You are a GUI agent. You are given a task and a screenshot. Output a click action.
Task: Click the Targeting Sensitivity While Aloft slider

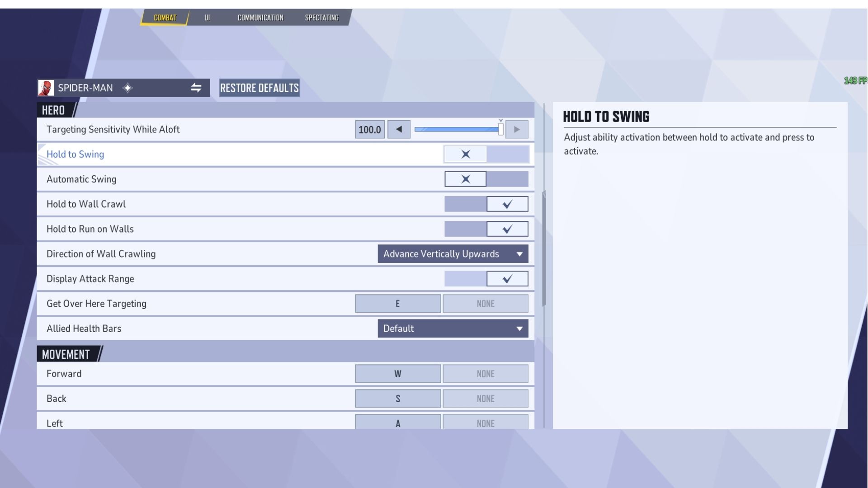point(458,130)
